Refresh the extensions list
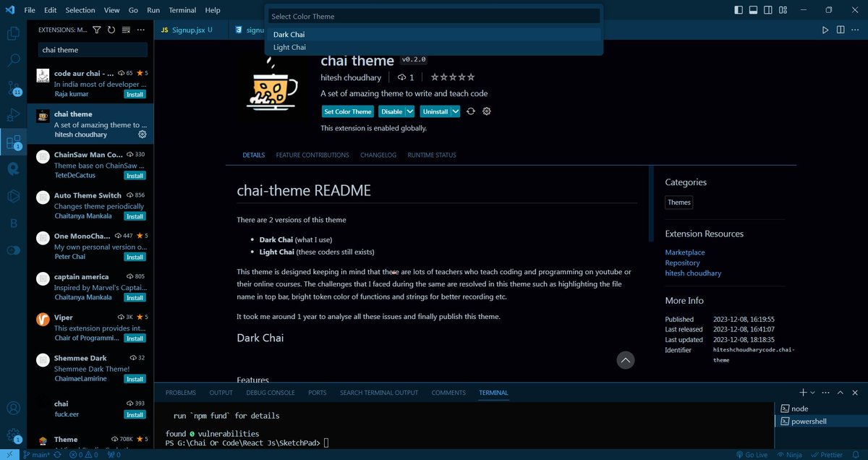Image resolution: width=868 pixels, height=460 pixels. coord(111,30)
